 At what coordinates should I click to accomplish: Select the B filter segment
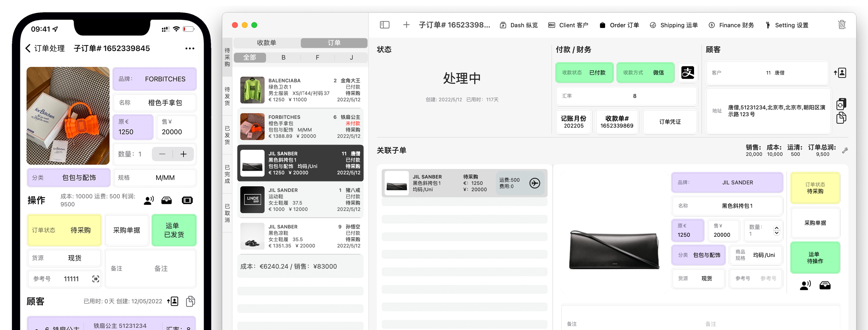(283, 57)
